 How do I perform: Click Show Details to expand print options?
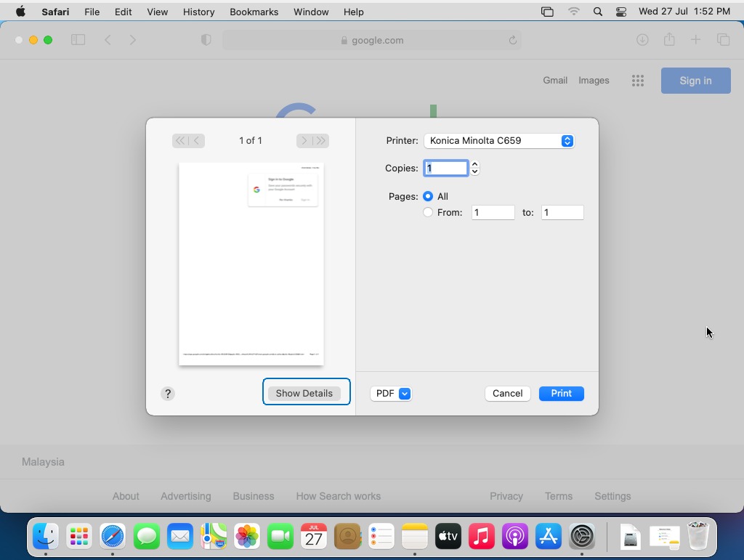tap(304, 393)
